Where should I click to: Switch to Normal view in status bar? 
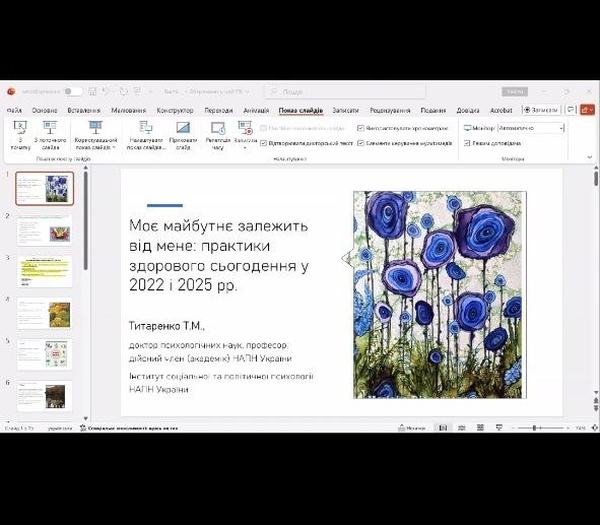click(443, 428)
